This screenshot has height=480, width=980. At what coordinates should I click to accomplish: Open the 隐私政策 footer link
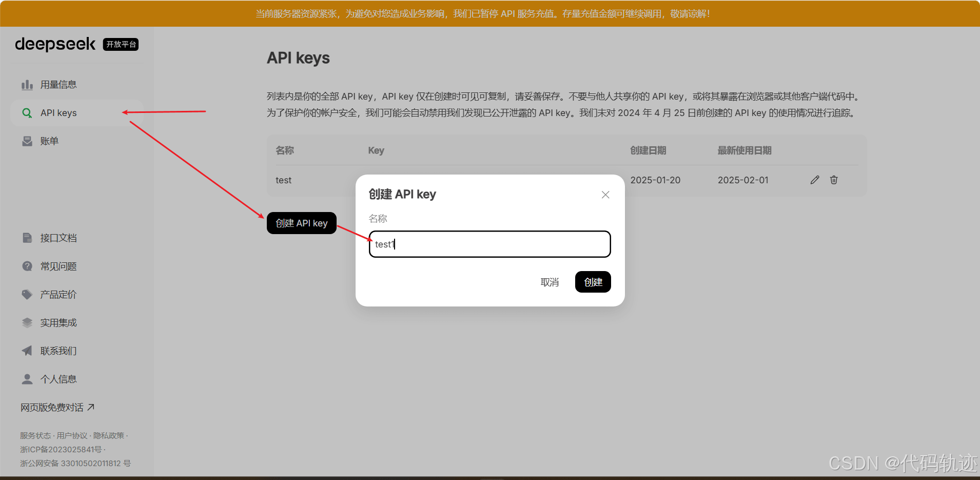[x=109, y=435]
